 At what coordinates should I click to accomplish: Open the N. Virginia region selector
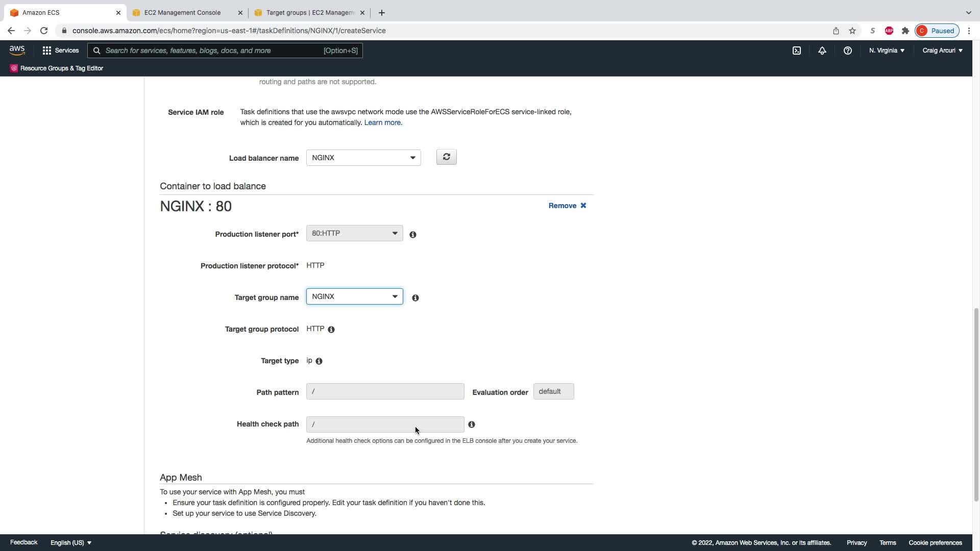[x=887, y=51]
